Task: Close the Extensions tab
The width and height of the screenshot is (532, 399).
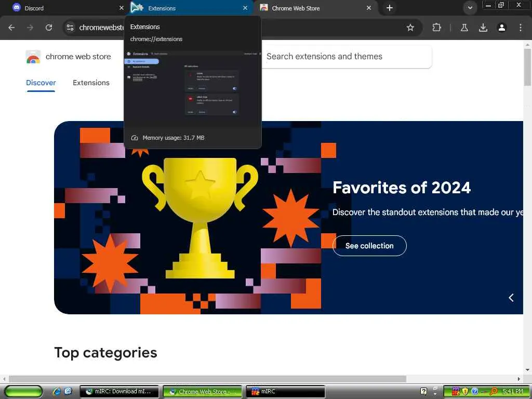Action: 245,8
